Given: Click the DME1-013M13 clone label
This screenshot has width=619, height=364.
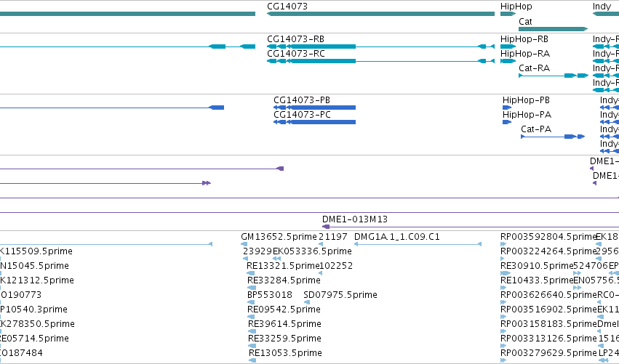Looking at the screenshot, I should [x=355, y=219].
